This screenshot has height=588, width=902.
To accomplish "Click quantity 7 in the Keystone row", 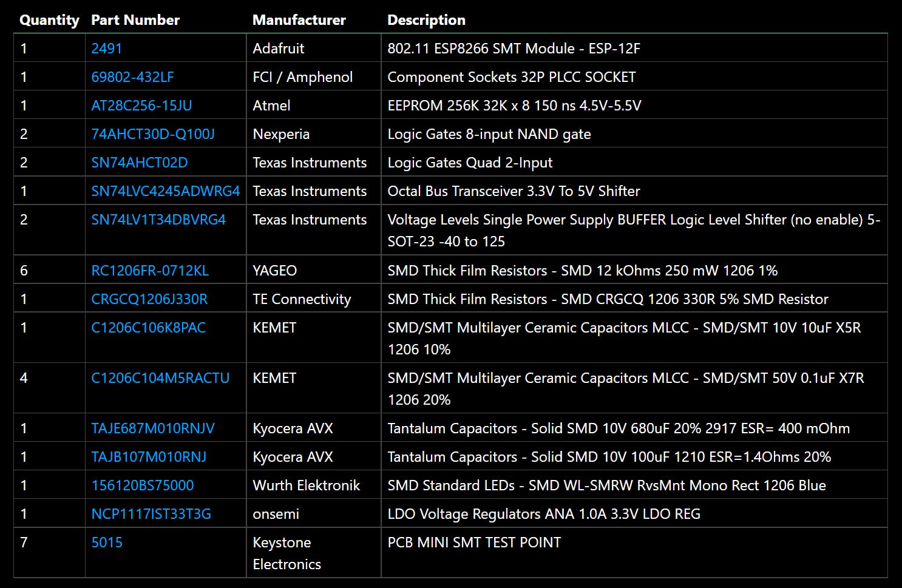I will coord(24,542).
